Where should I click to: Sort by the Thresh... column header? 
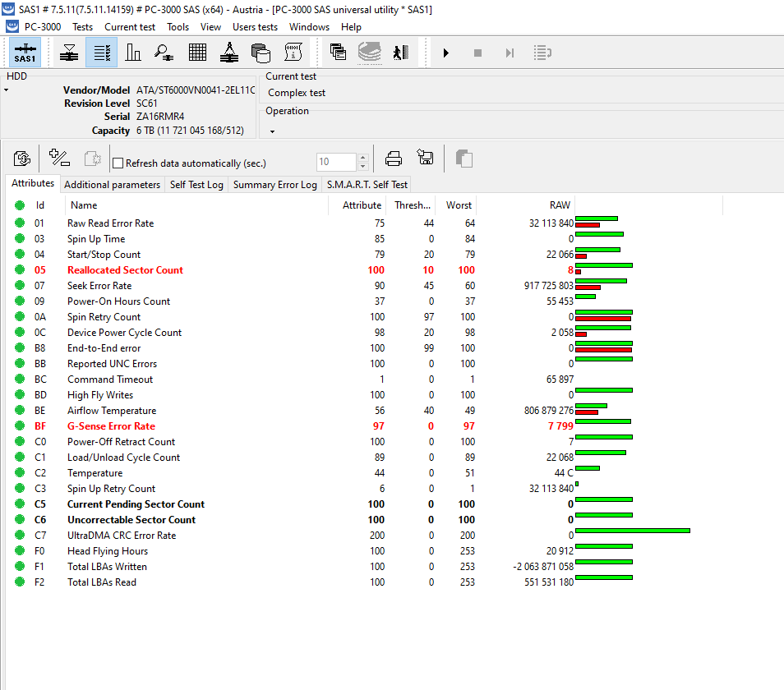pos(412,205)
